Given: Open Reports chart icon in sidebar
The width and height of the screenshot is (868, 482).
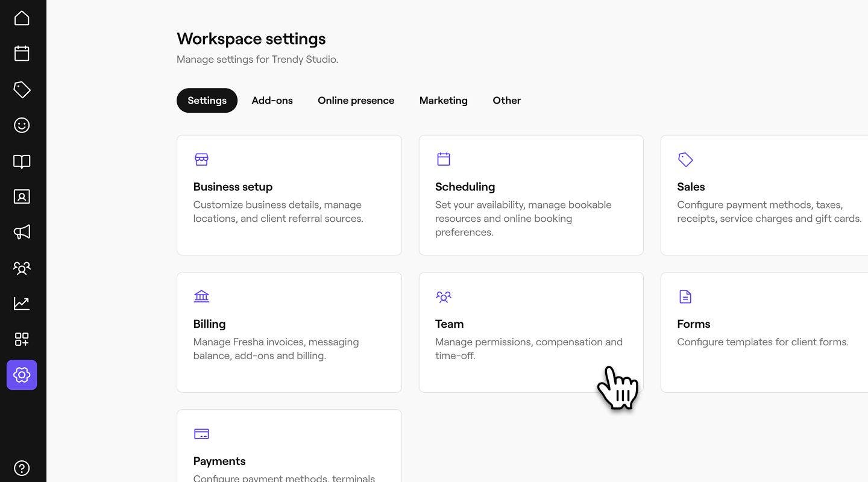Looking at the screenshot, I should 22,303.
